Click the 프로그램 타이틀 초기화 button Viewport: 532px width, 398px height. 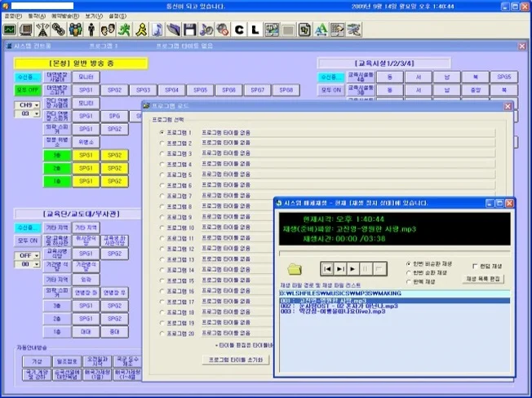pos(236,359)
